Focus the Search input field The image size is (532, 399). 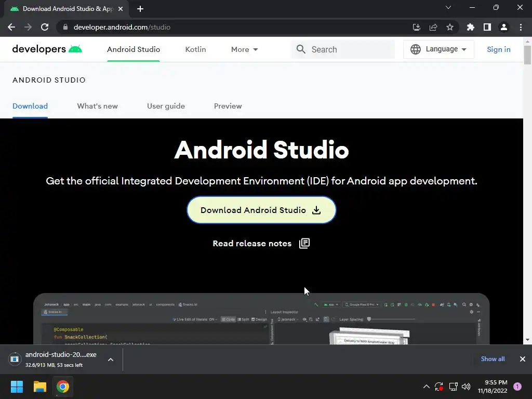pos(343,49)
